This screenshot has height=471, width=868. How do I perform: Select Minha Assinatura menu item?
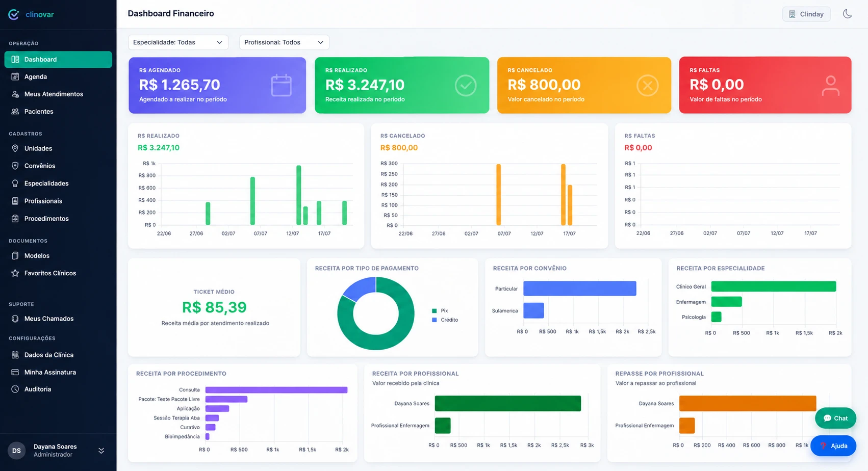click(58, 372)
